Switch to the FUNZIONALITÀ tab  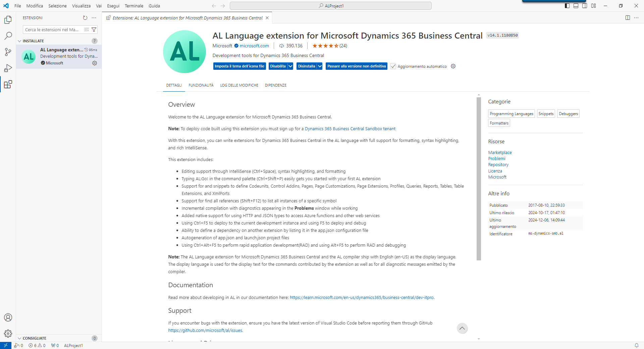coord(201,85)
